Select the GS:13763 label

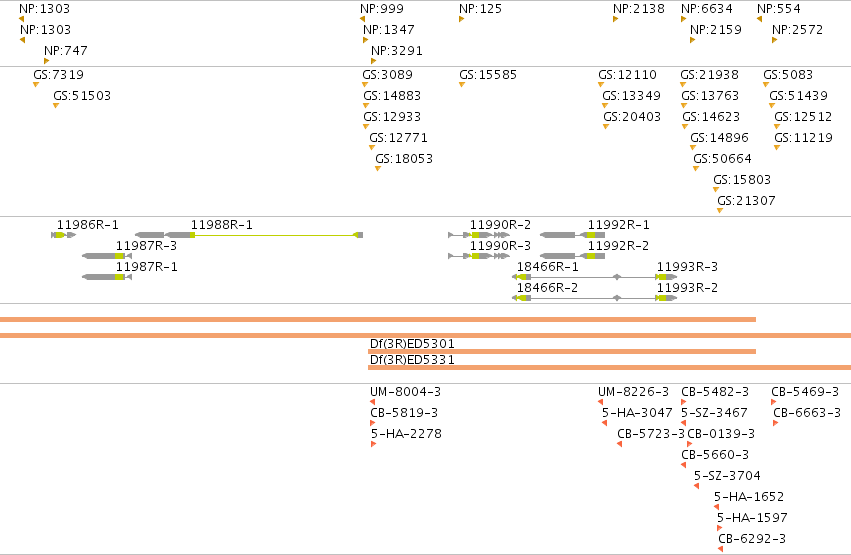click(710, 96)
